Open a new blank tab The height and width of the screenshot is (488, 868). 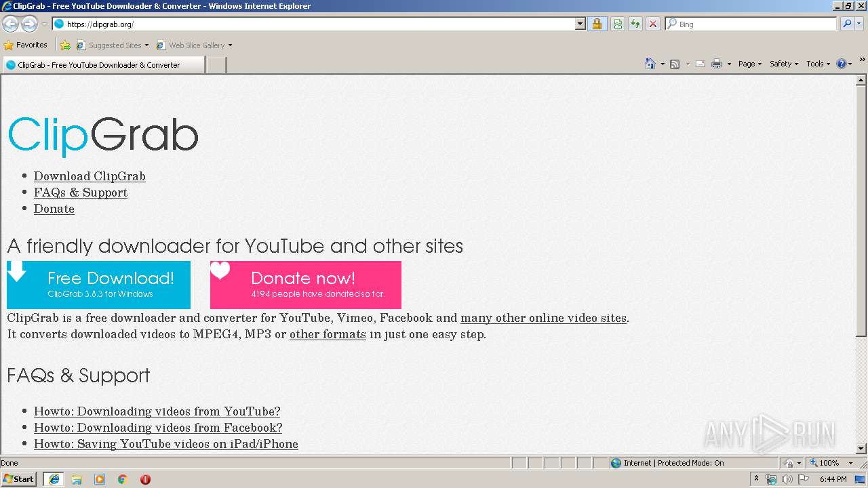(216, 65)
